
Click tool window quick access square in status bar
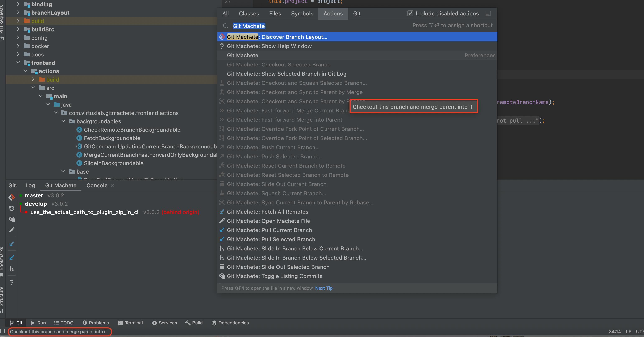pos(3,332)
